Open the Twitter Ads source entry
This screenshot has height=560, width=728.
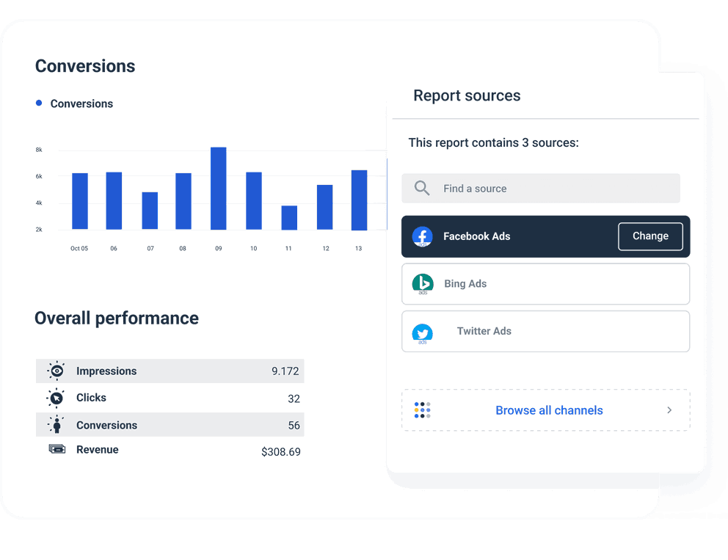pyautogui.click(x=546, y=331)
